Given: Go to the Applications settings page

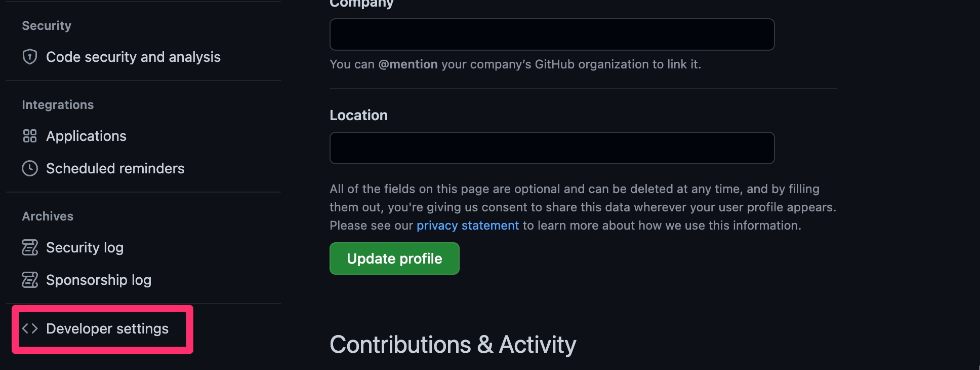Looking at the screenshot, I should (86, 136).
